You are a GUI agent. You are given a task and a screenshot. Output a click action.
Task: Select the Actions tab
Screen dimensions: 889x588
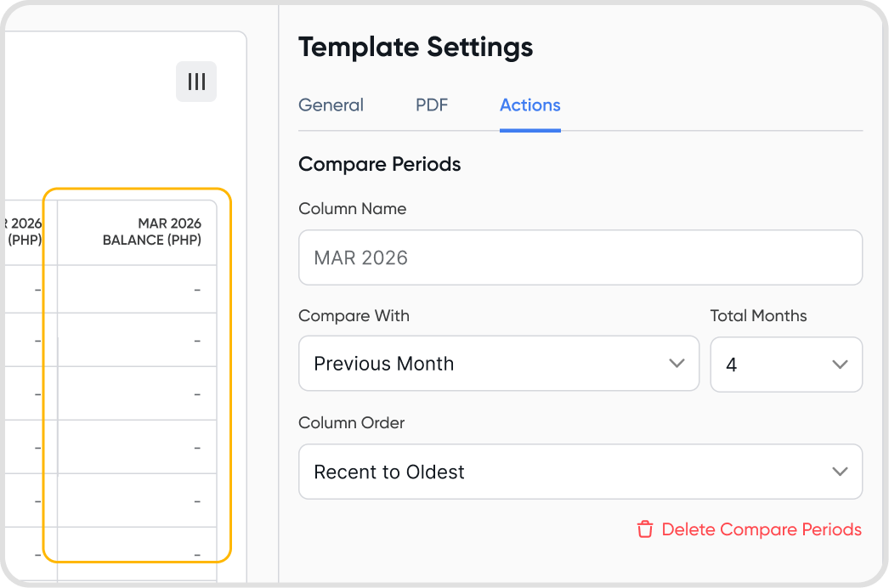coord(529,105)
